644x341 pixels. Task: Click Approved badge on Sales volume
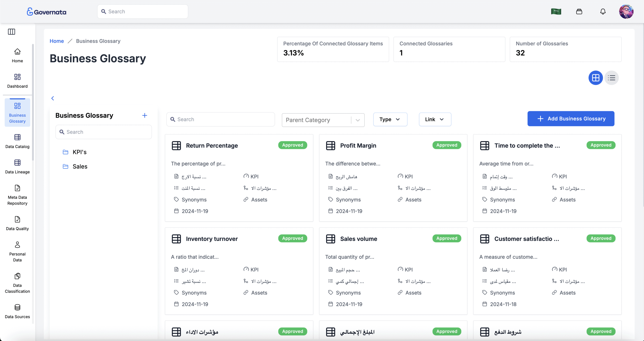(447, 238)
